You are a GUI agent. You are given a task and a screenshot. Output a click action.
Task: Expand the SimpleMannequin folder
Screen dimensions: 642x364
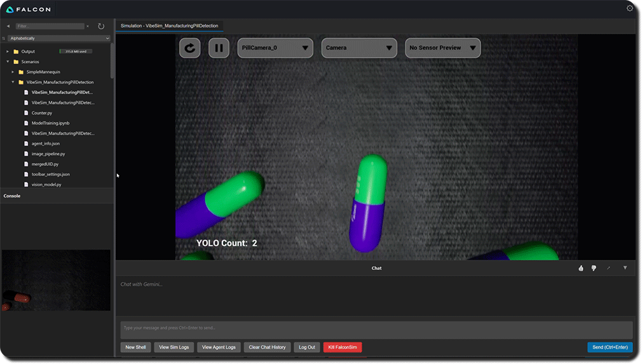[x=13, y=72]
